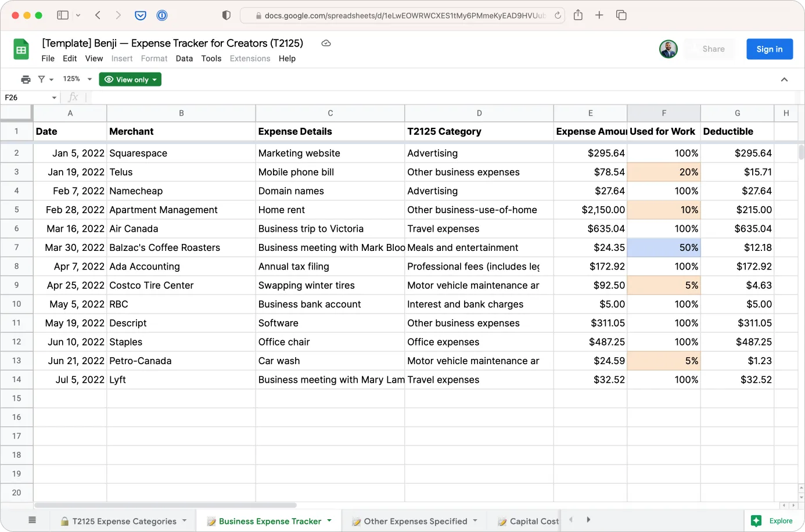Click the fx formula icon
This screenshot has width=805, height=532.
coord(74,97)
